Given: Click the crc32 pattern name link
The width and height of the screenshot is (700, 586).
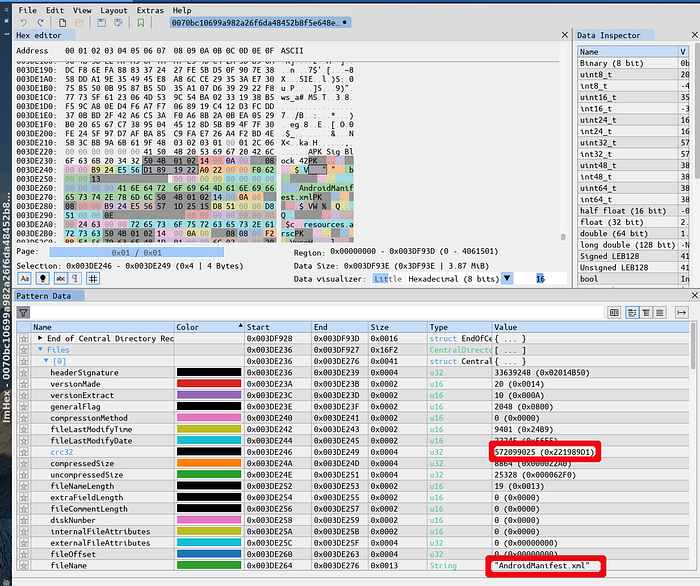Looking at the screenshot, I should (x=62, y=452).
